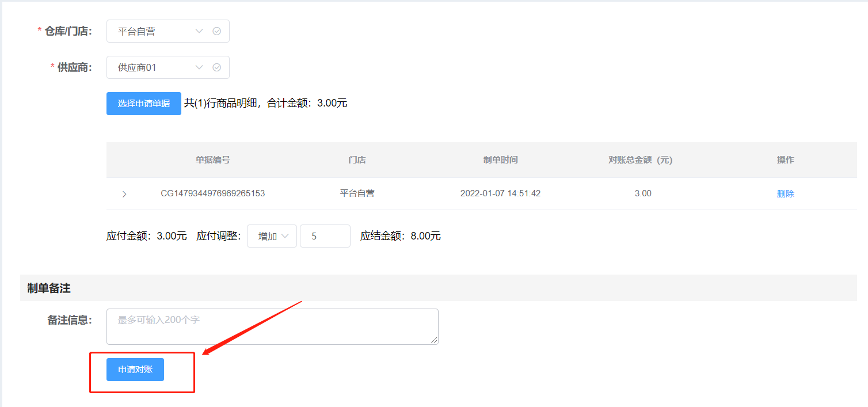Click the 操作 column header
The height and width of the screenshot is (407, 868).
[x=785, y=160]
